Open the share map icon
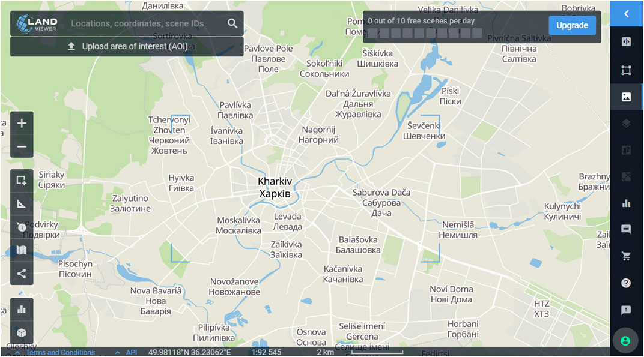Screen dimensions: 644x357 [22, 274]
